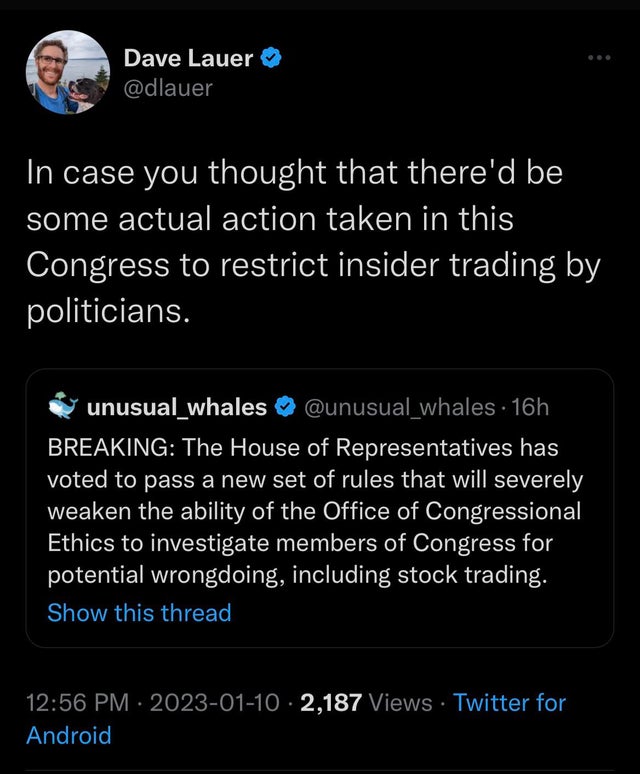Screen dimensions: 640x774
Task: Click the 2,187 Views count
Action: point(366,702)
